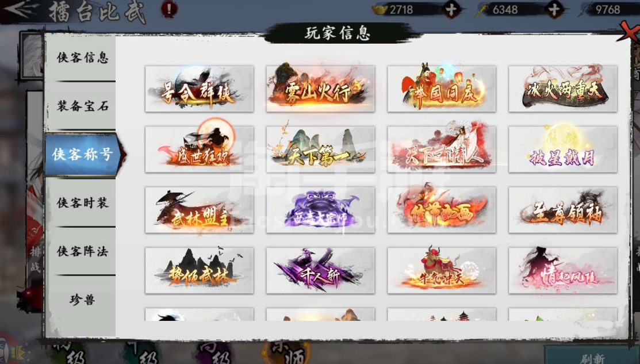Image resolution: width=640 pixels, height=364 pixels.
Task: Click the 刷新 refresh button
Action: tap(593, 358)
